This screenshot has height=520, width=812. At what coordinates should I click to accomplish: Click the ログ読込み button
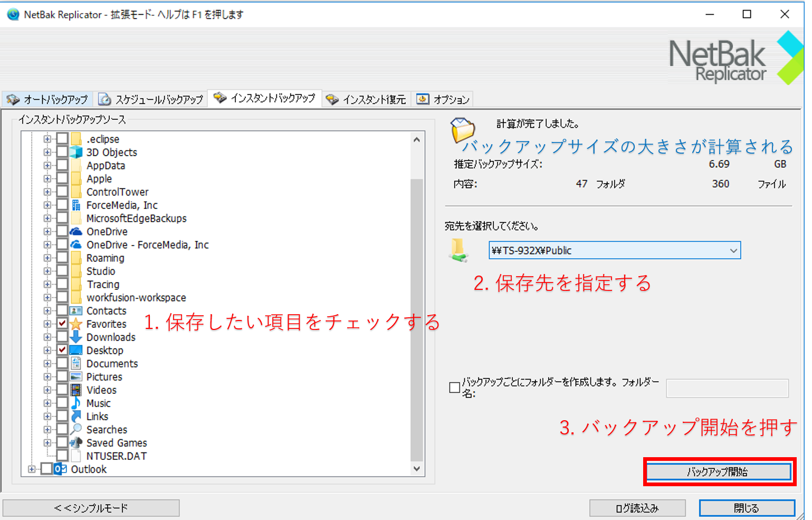[637, 508]
